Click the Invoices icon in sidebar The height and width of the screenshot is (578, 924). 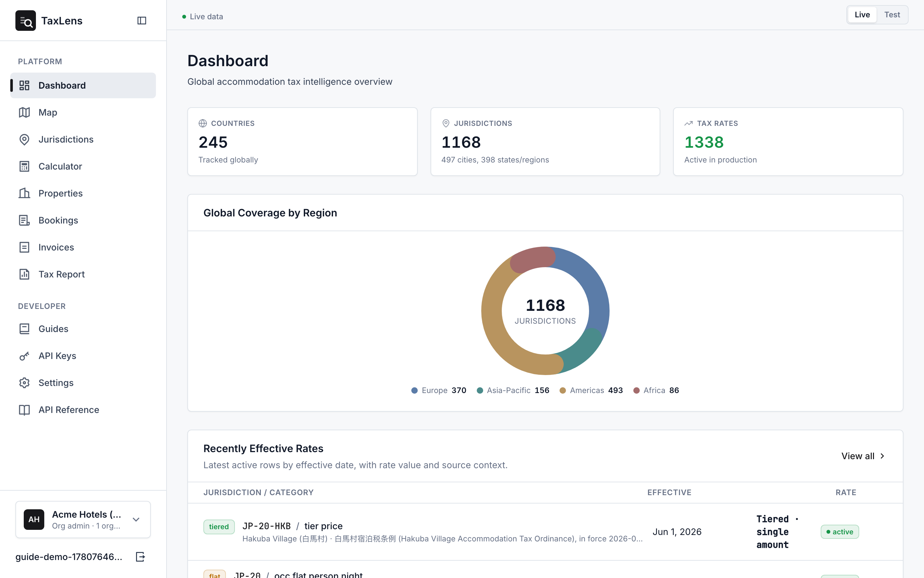(24, 247)
